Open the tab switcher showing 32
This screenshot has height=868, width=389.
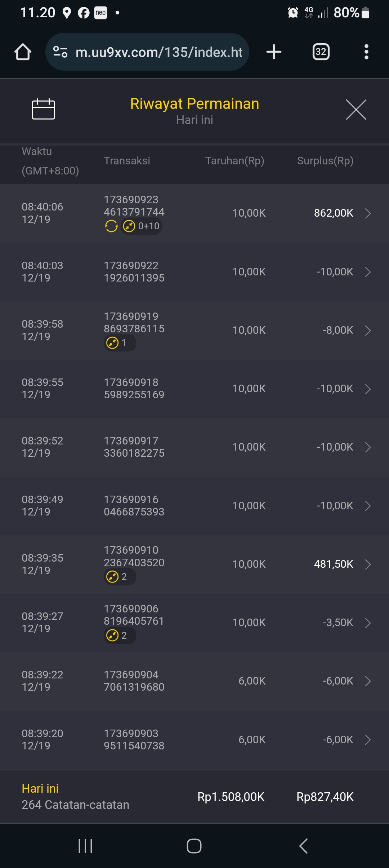pos(321,52)
